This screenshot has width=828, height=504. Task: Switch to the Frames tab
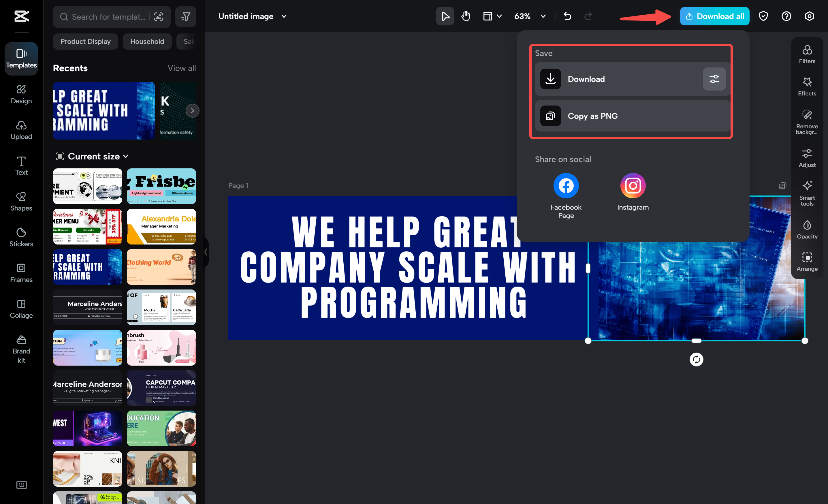[x=21, y=273]
